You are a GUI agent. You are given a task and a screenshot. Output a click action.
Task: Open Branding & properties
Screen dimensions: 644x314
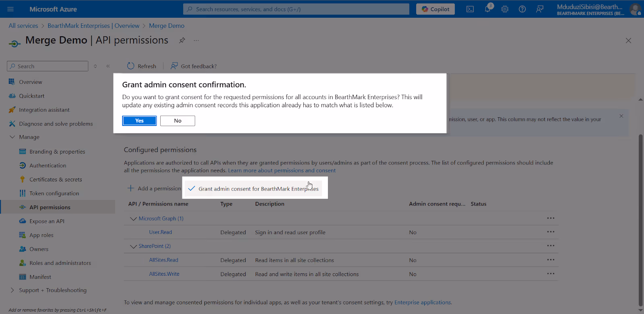pos(58,152)
